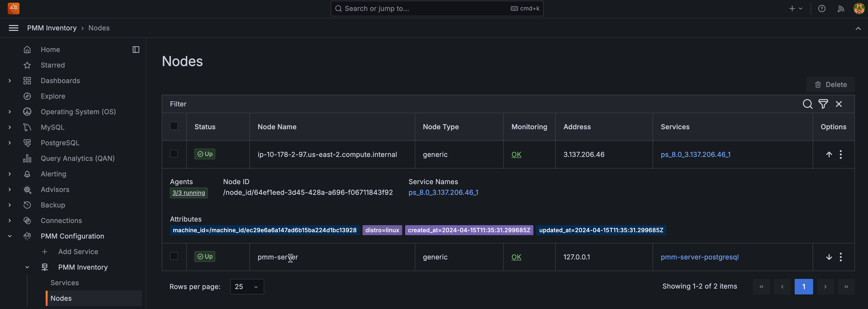Open the news RSS feed icon

[841, 9]
